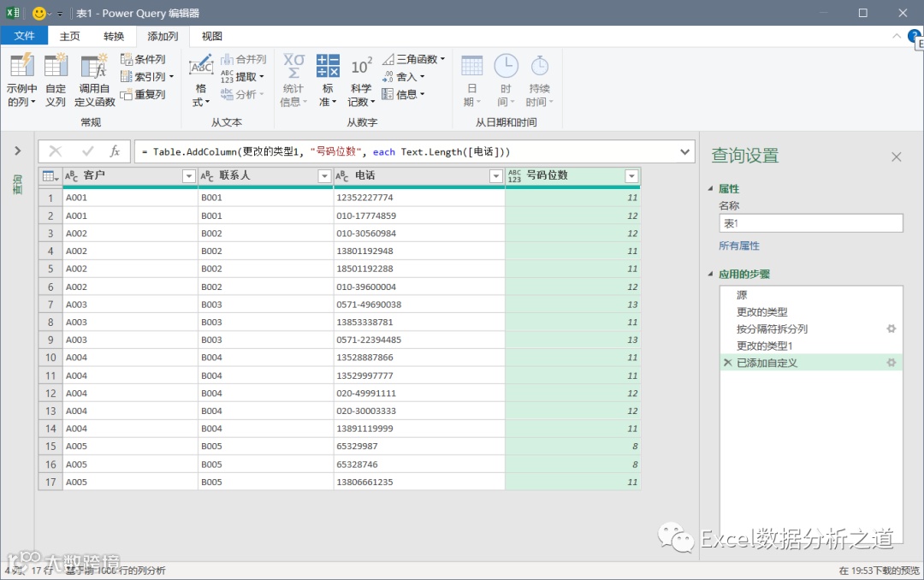Image resolution: width=924 pixels, height=580 pixels.
Task: Open Rounding (舍入) menu
Action: coord(403,77)
